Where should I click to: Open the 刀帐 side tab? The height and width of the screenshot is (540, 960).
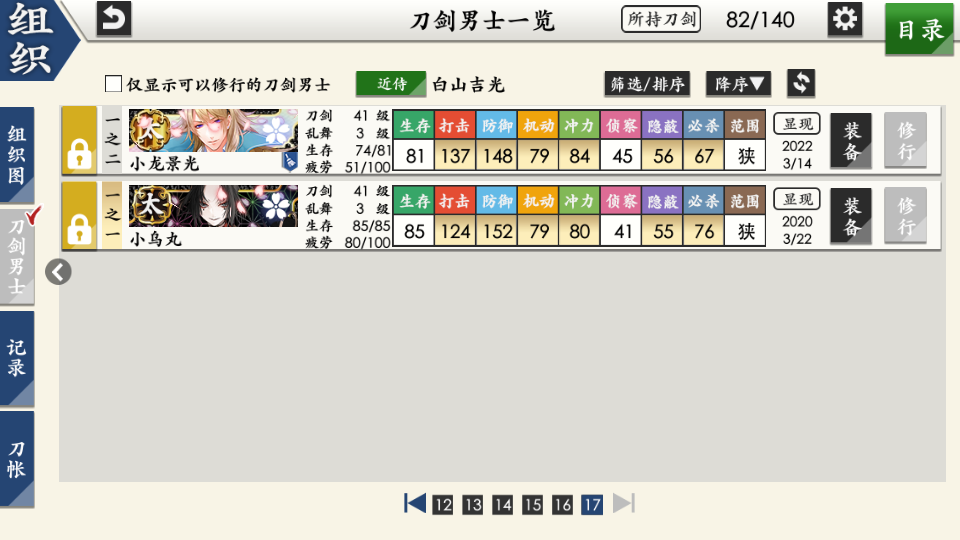click(x=17, y=458)
